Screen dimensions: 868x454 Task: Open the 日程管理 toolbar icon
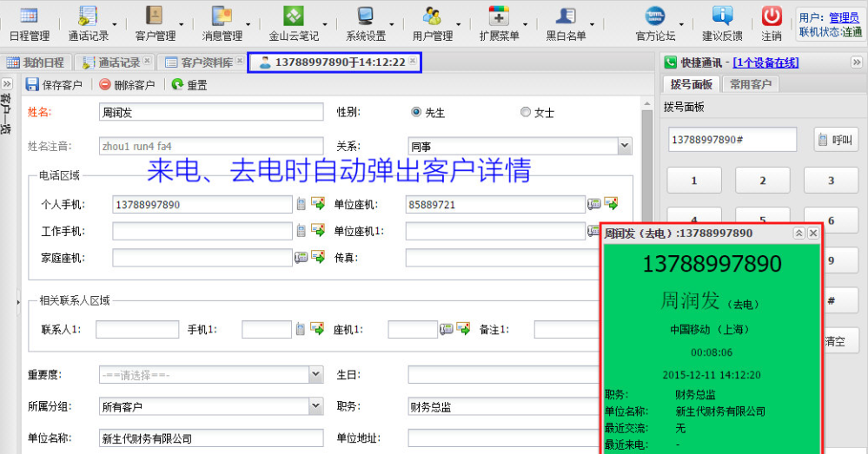(29, 16)
